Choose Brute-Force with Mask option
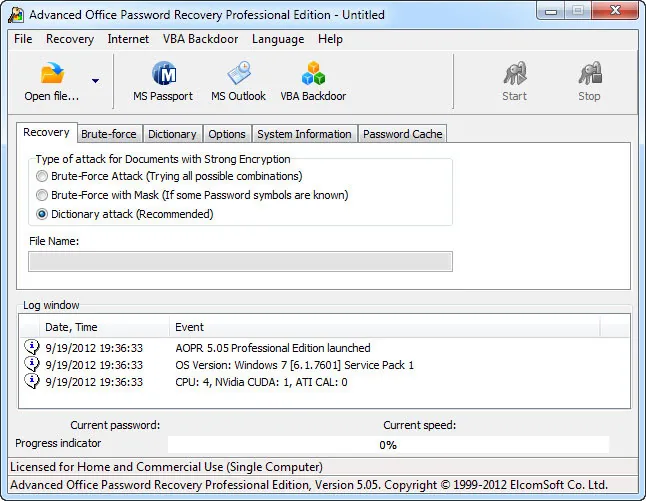 click(x=42, y=195)
